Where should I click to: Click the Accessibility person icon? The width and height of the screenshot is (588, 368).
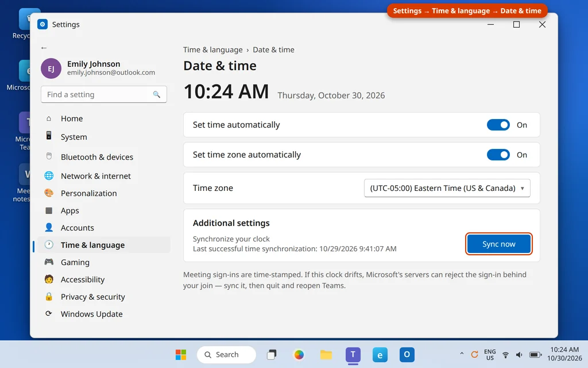(x=49, y=279)
